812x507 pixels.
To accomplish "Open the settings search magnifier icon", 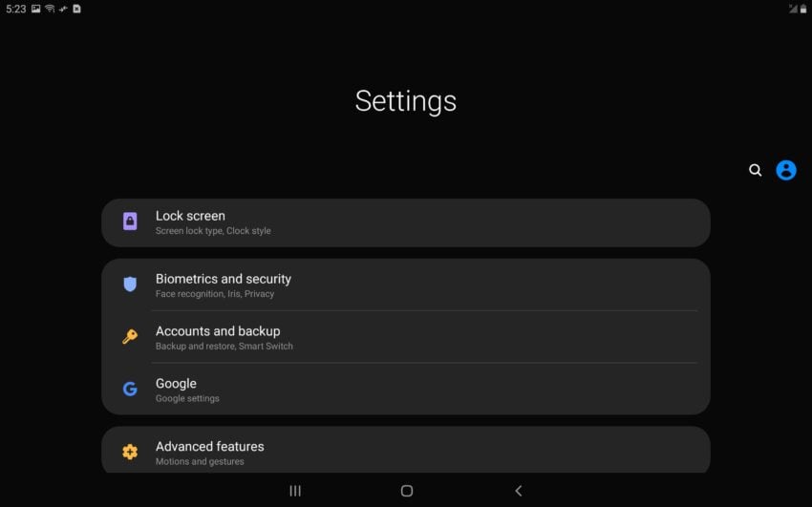I will (755, 170).
